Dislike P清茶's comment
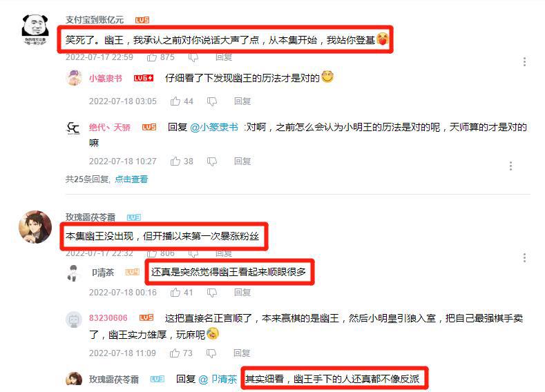The height and width of the screenshot is (392, 545). pos(212,293)
